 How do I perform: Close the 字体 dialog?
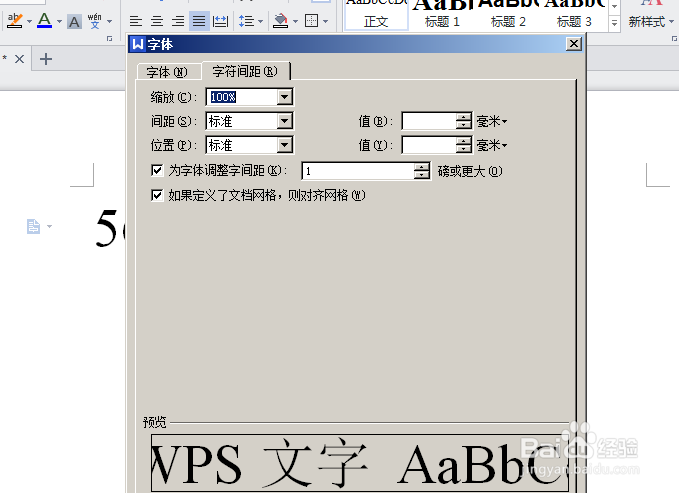[574, 44]
